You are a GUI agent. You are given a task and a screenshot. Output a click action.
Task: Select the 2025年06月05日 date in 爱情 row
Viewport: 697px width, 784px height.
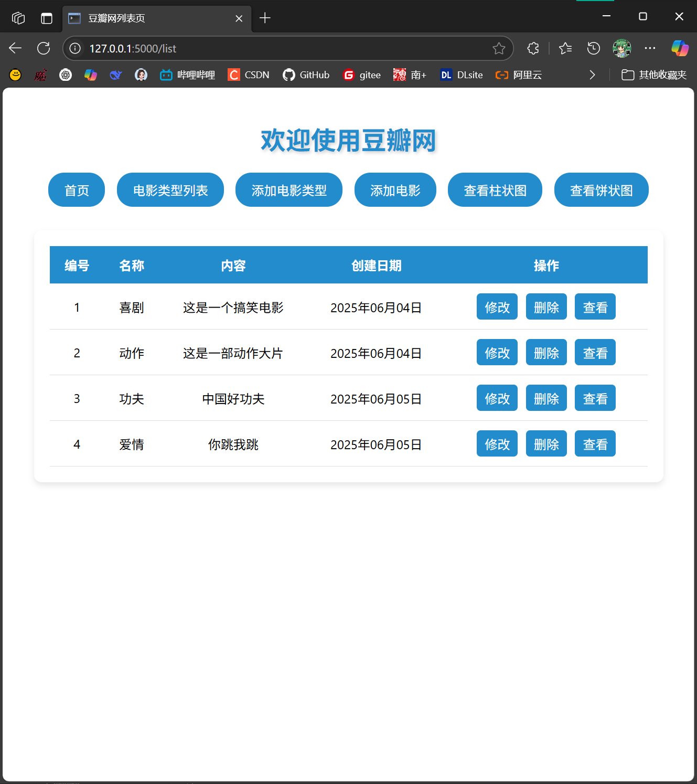377,444
